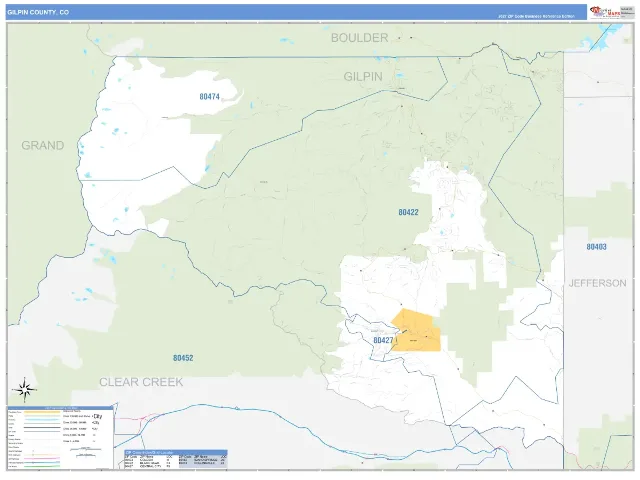640x480 pixels.
Task: Select the 'GILPIN' county label
Action: 363,76
